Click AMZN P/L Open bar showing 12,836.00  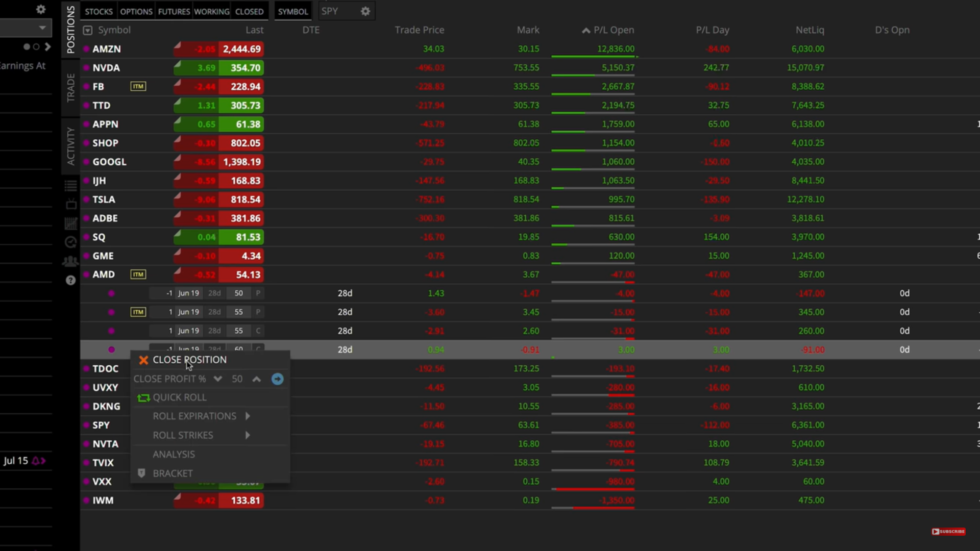[595, 56]
